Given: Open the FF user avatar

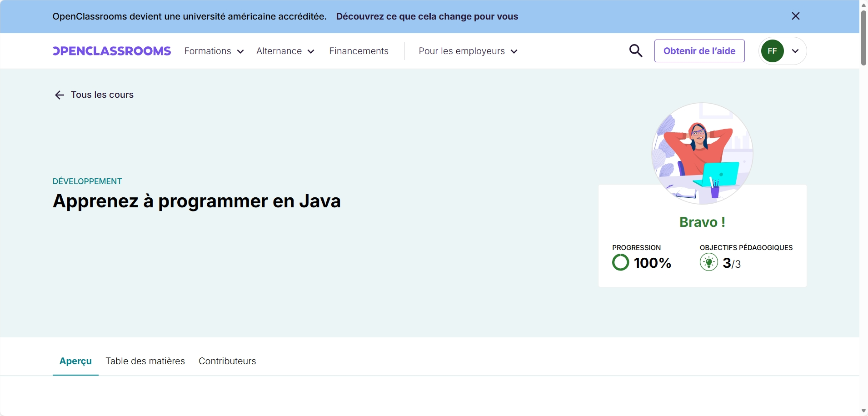Looking at the screenshot, I should pyautogui.click(x=773, y=51).
